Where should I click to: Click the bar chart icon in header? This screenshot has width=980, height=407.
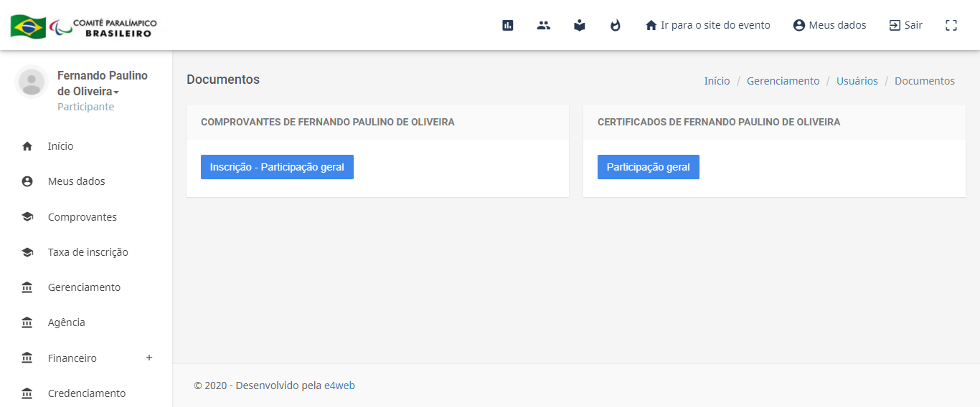[508, 25]
